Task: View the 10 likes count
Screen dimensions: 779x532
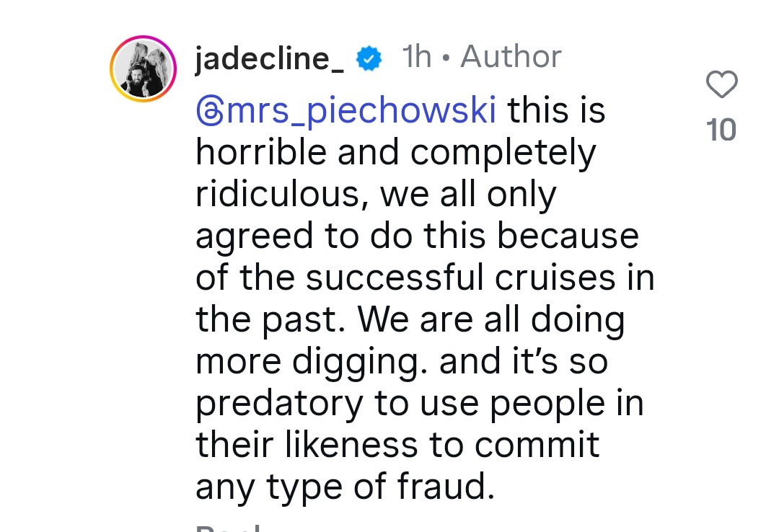Action: coord(721,130)
